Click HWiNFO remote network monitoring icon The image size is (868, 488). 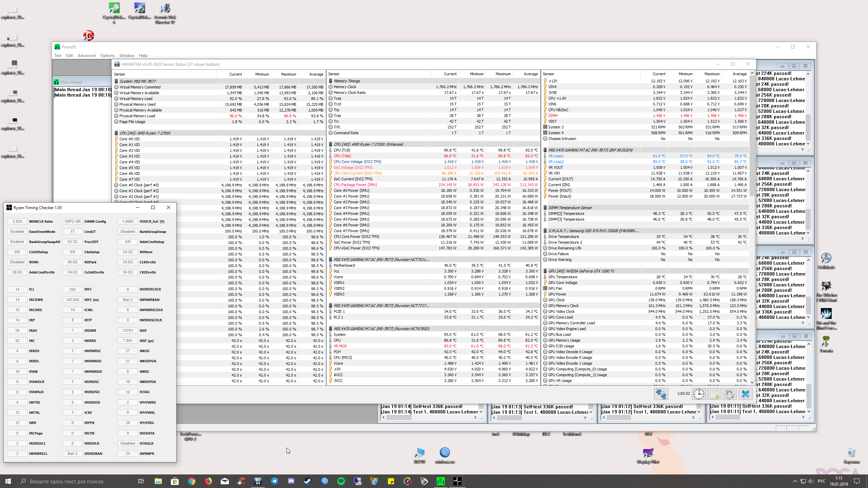pyautogui.click(x=661, y=394)
